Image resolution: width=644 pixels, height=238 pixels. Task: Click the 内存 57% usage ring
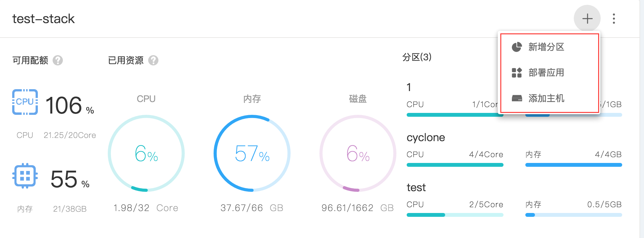(x=252, y=153)
